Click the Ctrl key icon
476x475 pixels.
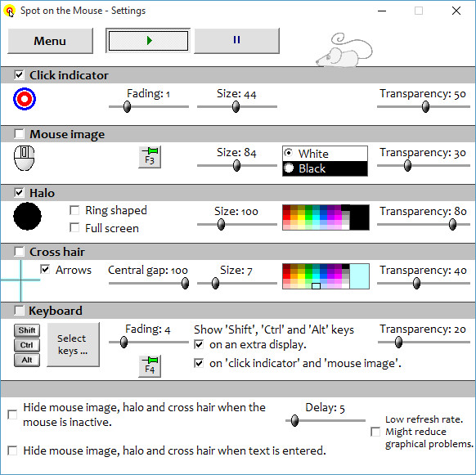27,345
